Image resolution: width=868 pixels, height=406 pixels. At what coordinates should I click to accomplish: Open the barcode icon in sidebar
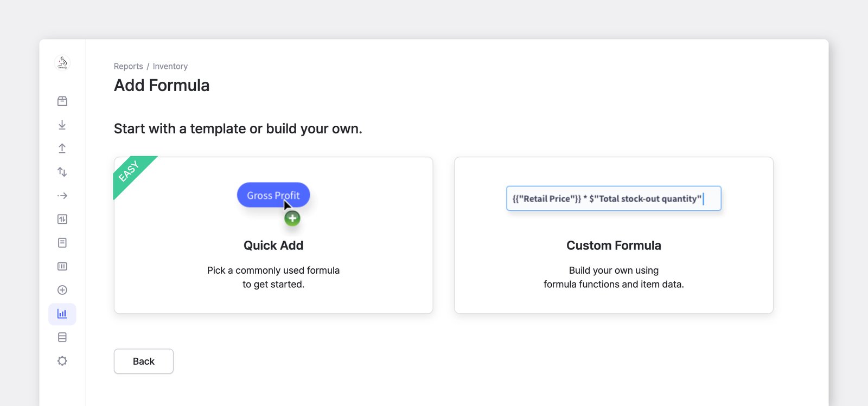click(x=62, y=266)
